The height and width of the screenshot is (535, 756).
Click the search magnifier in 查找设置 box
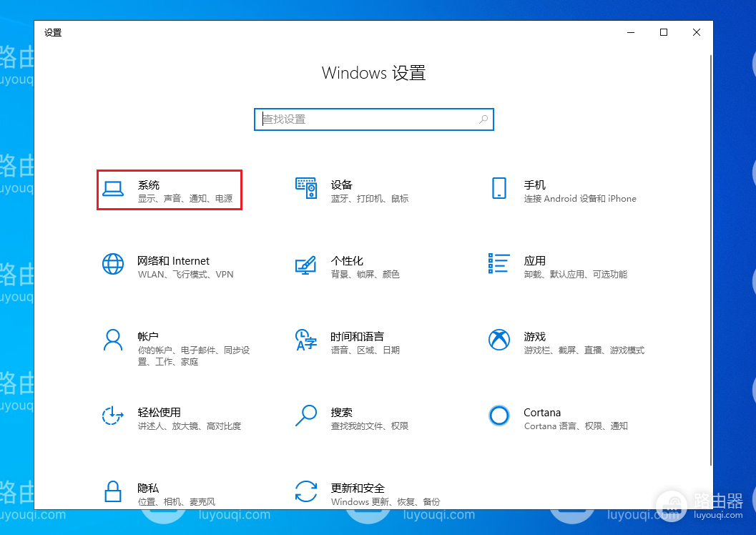click(483, 119)
